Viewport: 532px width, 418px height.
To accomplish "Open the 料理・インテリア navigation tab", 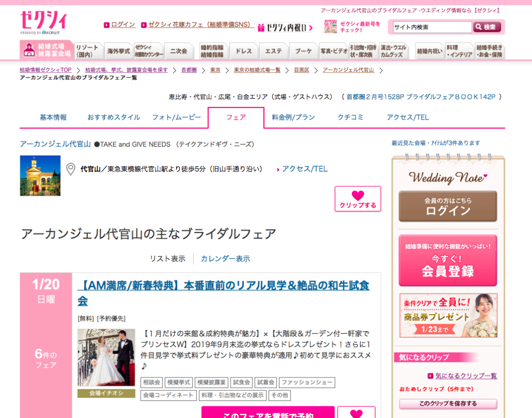I will tap(459, 51).
